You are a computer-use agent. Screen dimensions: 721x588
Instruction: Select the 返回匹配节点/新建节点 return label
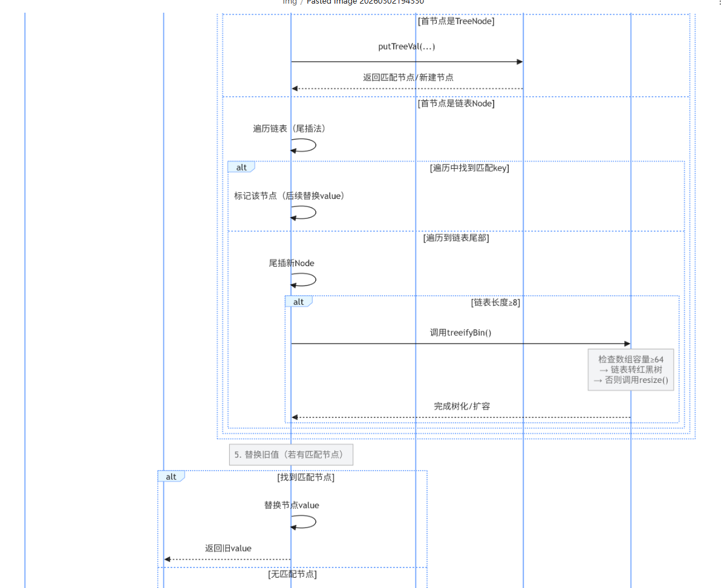408,77
